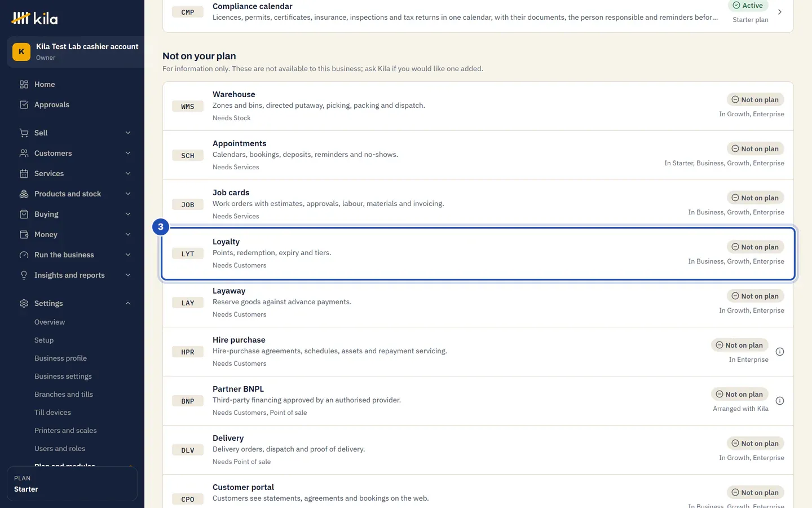Click the Buying bag icon
Image resolution: width=812 pixels, height=508 pixels.
24,214
